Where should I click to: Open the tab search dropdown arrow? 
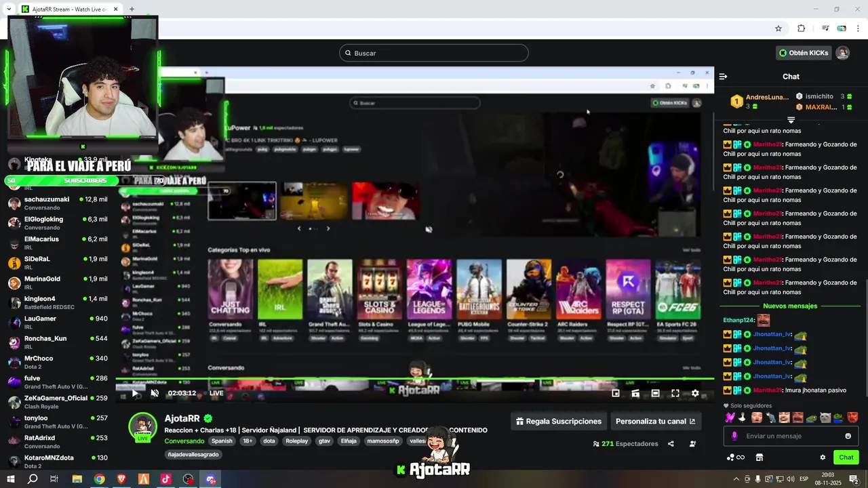tap(8, 9)
